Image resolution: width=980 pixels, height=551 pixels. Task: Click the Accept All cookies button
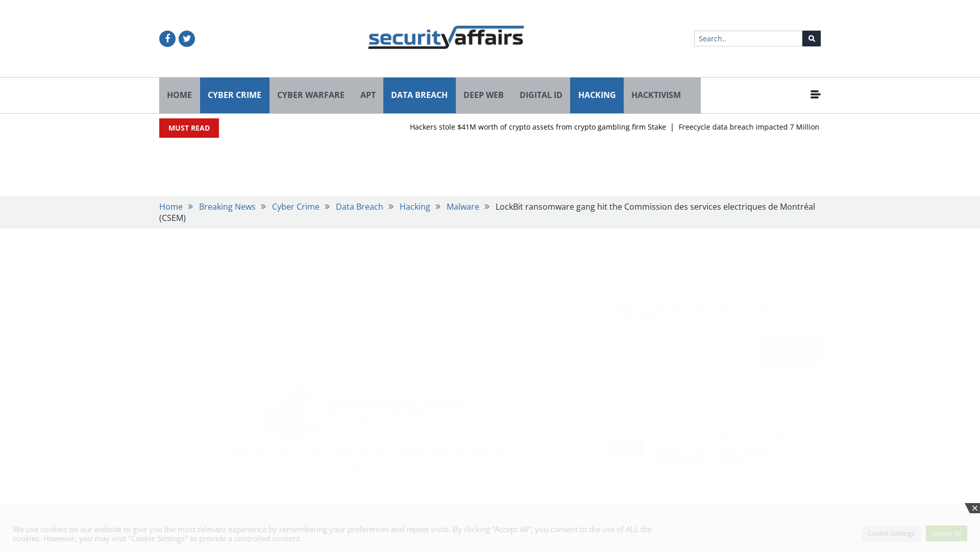946,533
